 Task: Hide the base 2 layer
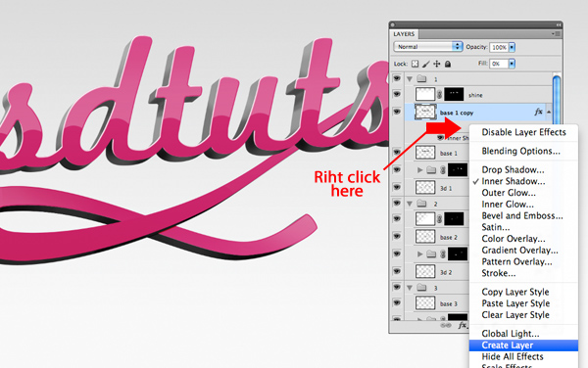pyautogui.click(x=397, y=236)
